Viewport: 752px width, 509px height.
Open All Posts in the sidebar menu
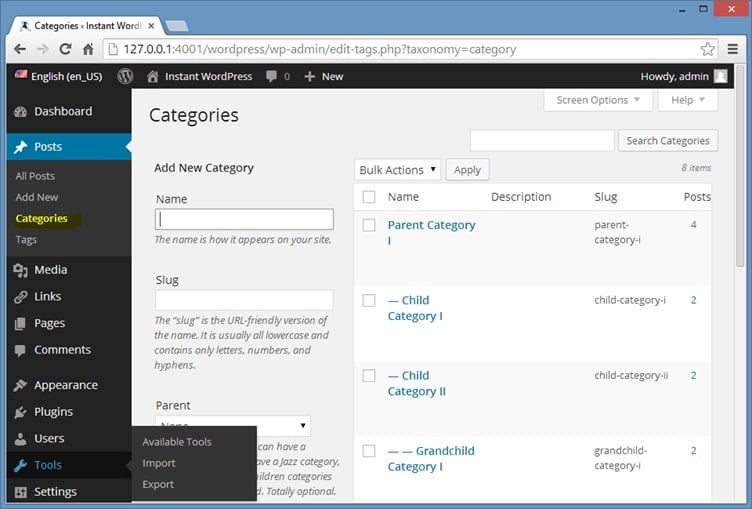point(35,176)
